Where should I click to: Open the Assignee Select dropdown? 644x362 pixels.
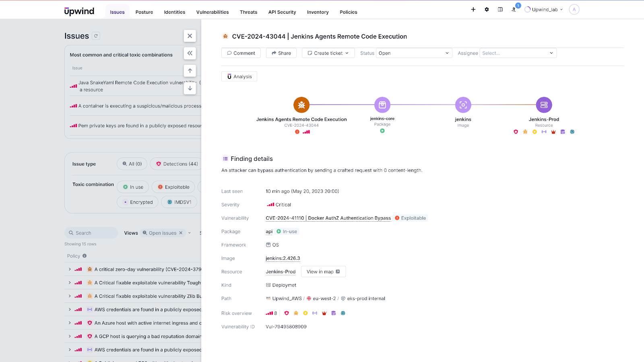tap(518, 53)
